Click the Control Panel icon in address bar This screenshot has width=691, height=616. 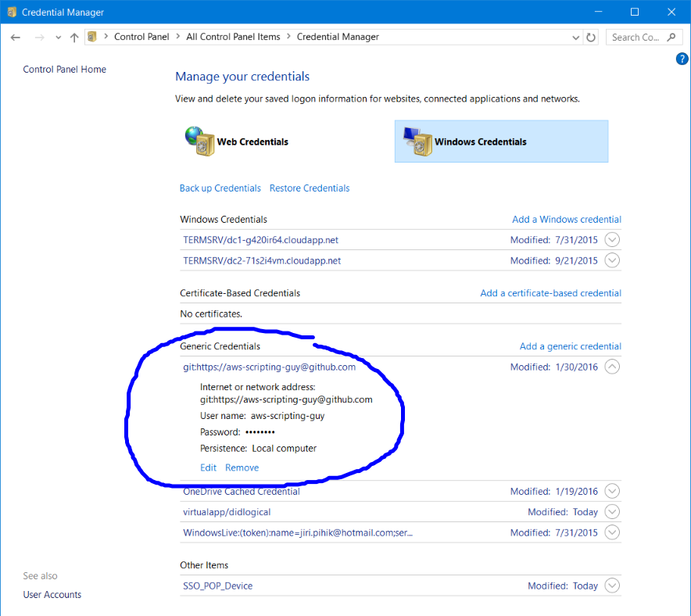pos(92,37)
